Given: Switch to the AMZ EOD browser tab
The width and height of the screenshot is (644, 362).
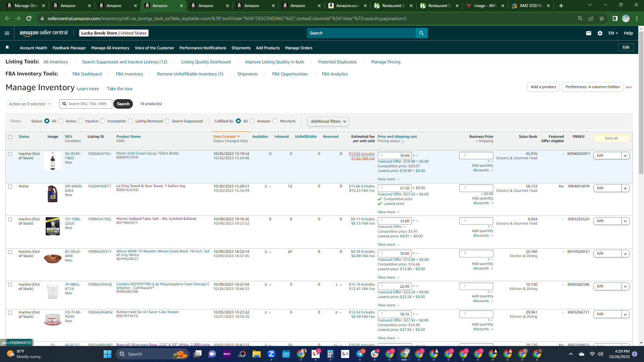Looking at the screenshot, I should click(x=531, y=6).
